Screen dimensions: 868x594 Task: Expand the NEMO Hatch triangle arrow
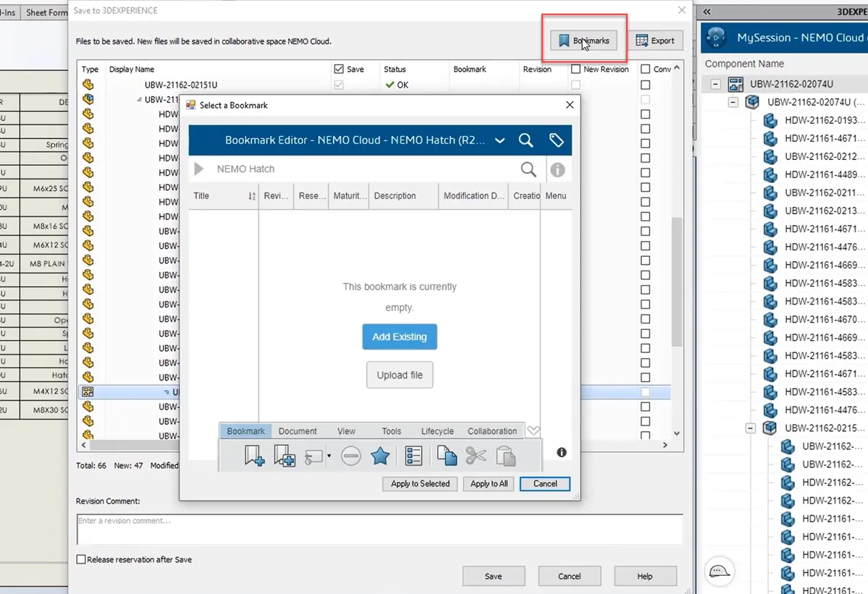tap(199, 169)
